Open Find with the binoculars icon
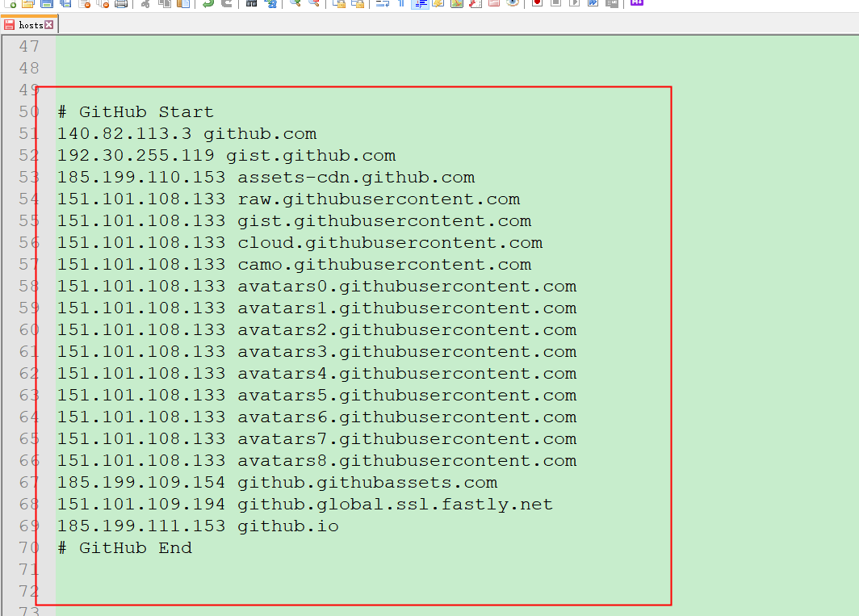Screen dimensions: 859x616 coord(251,2)
